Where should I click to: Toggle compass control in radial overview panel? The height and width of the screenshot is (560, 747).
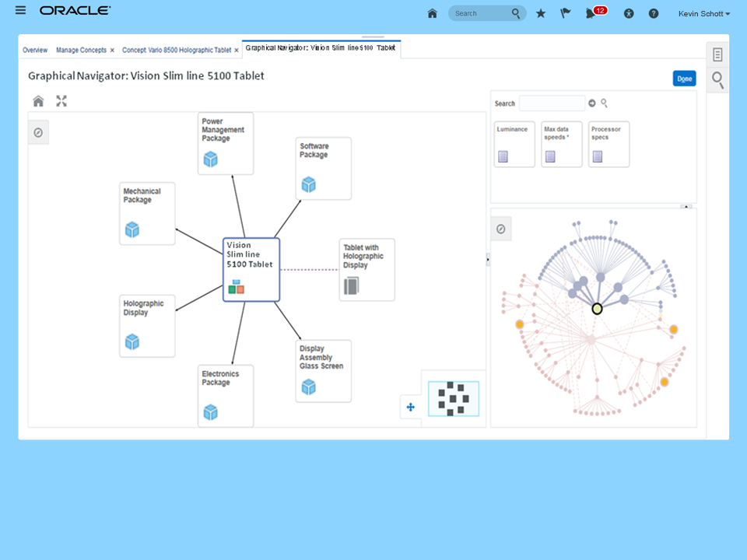click(x=500, y=229)
